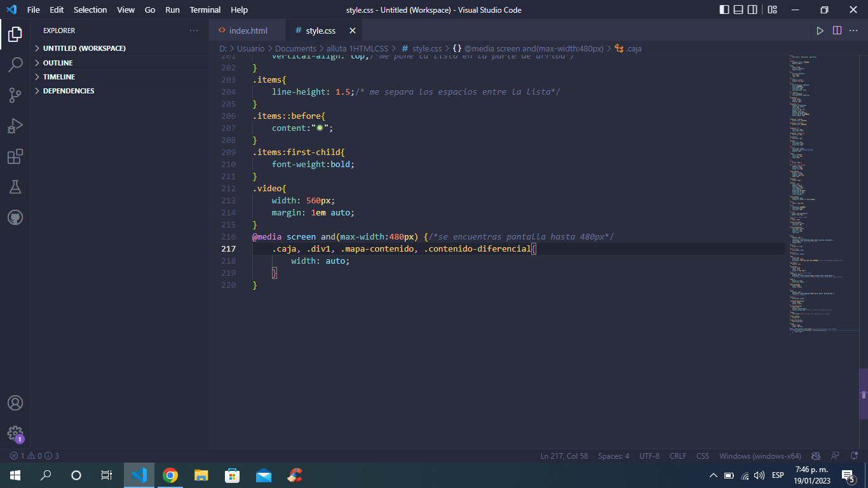Screen dimensions: 868x488
Task: Select language mode CSS in status bar
Action: coord(703,456)
